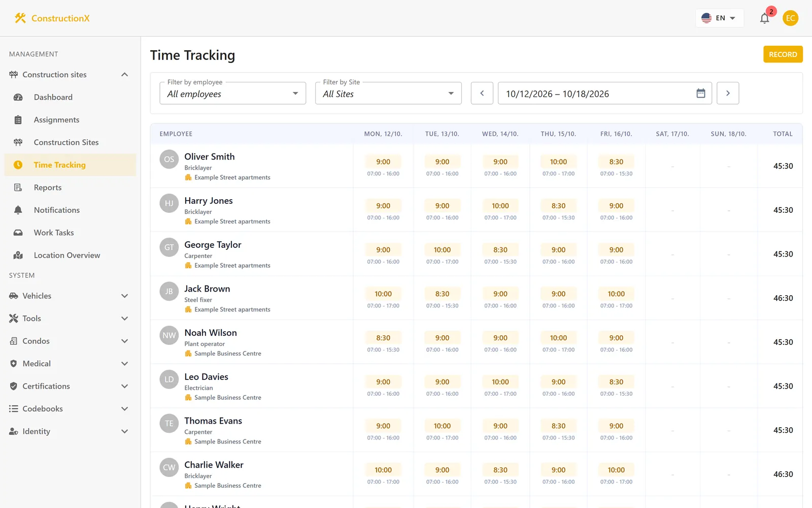Expand the Tools menu

tap(70, 319)
